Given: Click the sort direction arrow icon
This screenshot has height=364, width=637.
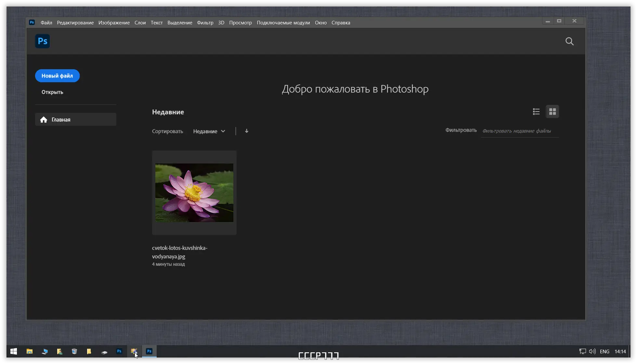Looking at the screenshot, I should pyautogui.click(x=246, y=131).
